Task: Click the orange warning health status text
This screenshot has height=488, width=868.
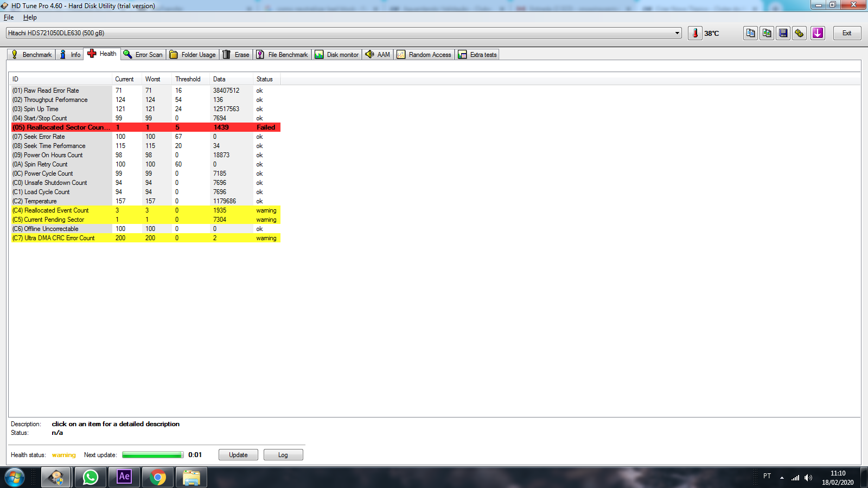Action: click(x=64, y=455)
